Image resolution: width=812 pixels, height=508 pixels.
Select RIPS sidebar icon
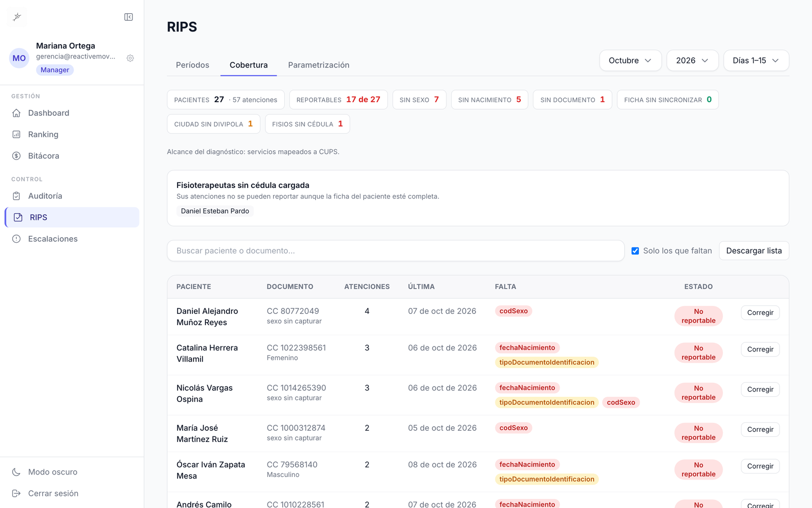[x=18, y=217]
